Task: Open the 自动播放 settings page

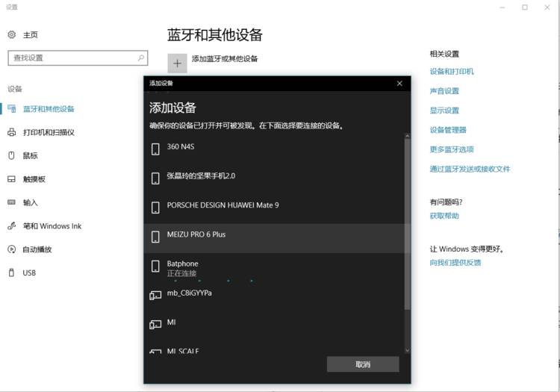Action: click(x=37, y=249)
